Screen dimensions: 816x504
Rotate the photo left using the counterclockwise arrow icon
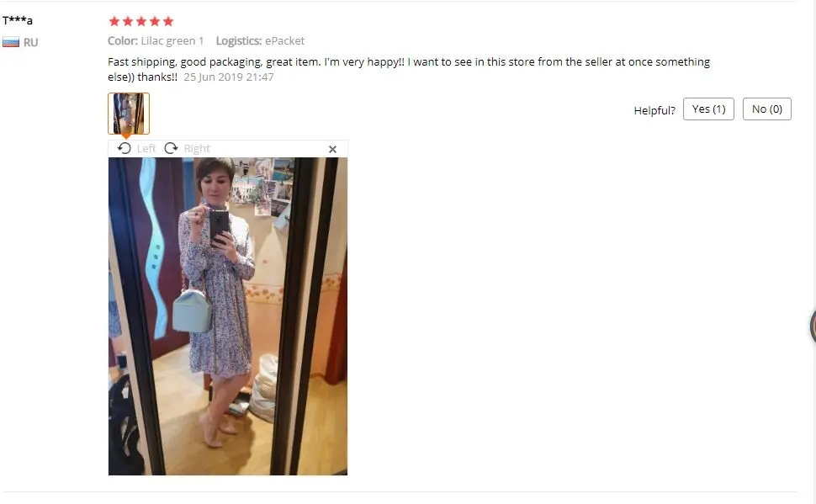pyautogui.click(x=125, y=148)
